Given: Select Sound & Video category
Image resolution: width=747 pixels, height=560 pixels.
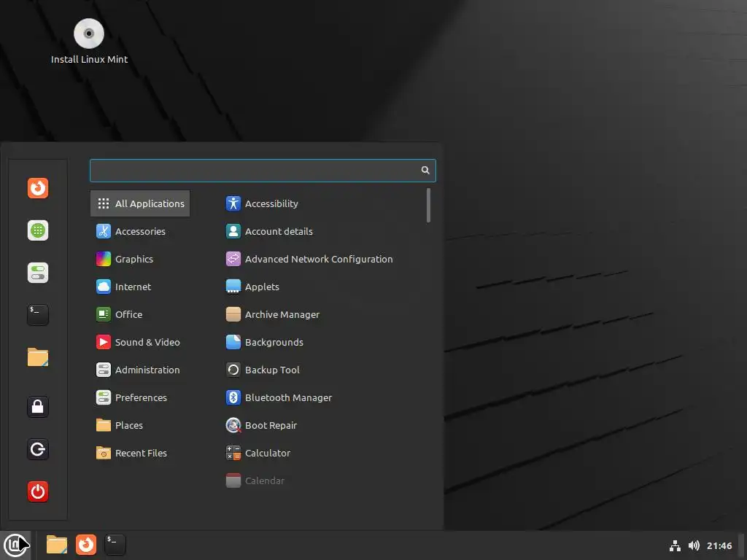Looking at the screenshot, I should point(140,342).
